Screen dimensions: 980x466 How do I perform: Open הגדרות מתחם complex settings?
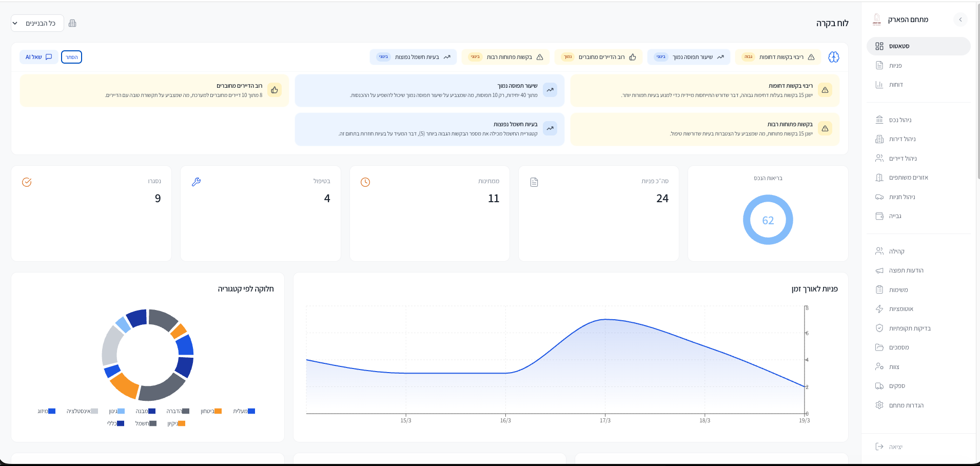tap(918, 405)
